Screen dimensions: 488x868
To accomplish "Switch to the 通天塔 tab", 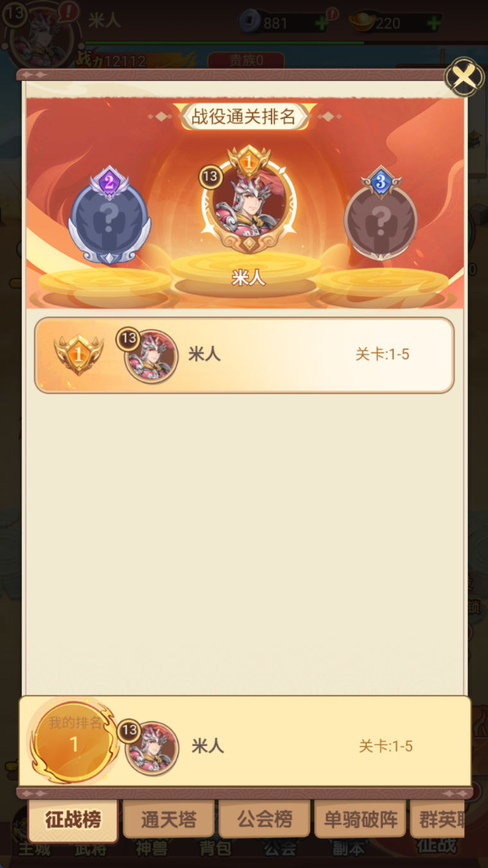I will 169,819.
